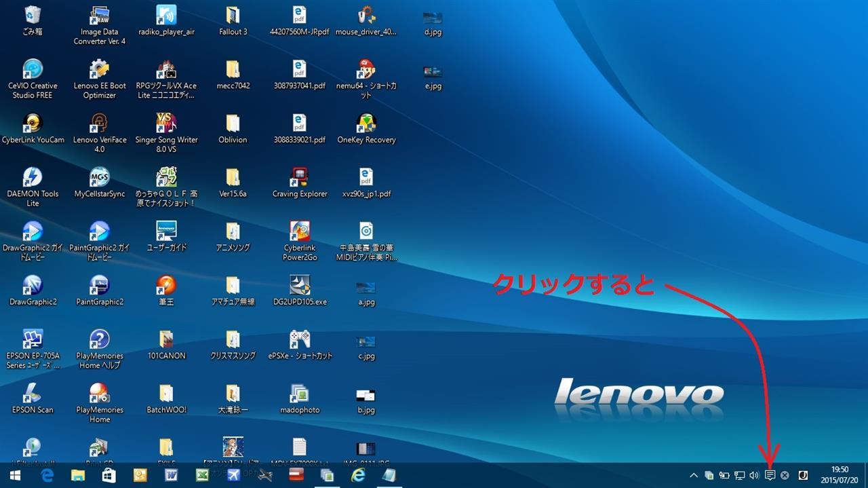Image resolution: width=868 pixels, height=488 pixels.
Task: Select the mouse_driver_40 installer icon
Action: coord(366,20)
